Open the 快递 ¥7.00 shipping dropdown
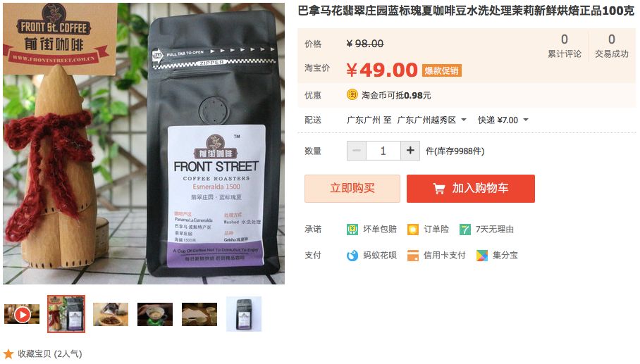The image size is (640, 364). 503,120
